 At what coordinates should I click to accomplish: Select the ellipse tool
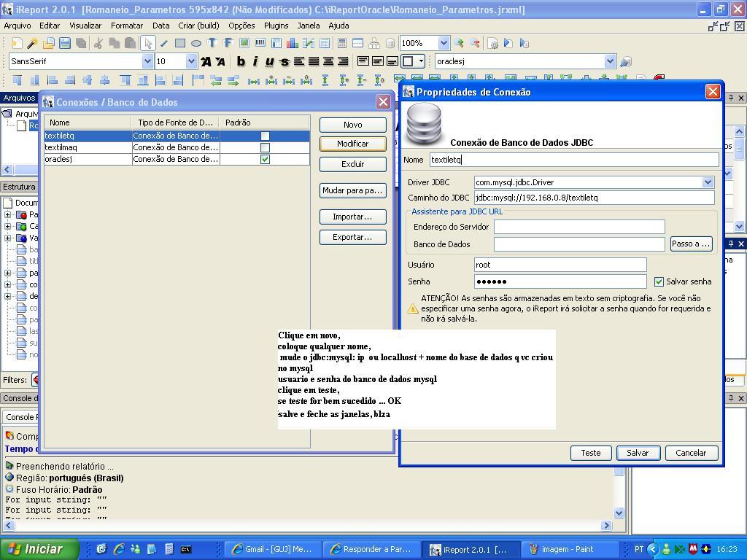tap(196, 43)
